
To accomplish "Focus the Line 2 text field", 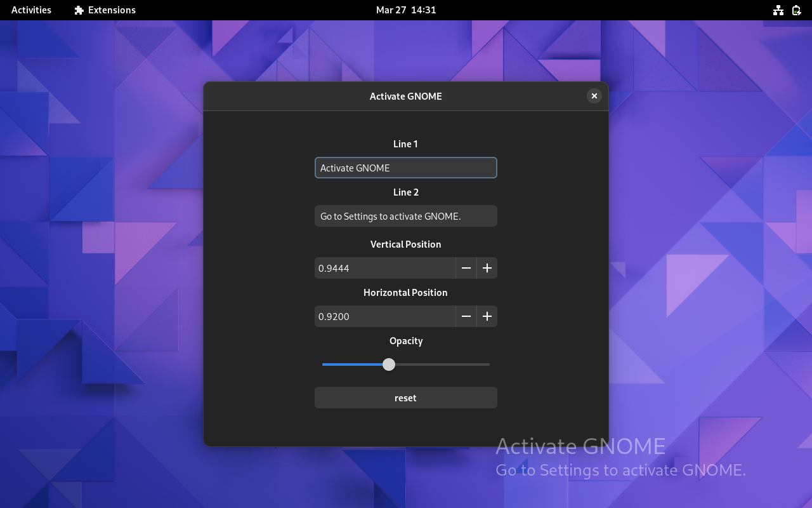I will point(406,216).
